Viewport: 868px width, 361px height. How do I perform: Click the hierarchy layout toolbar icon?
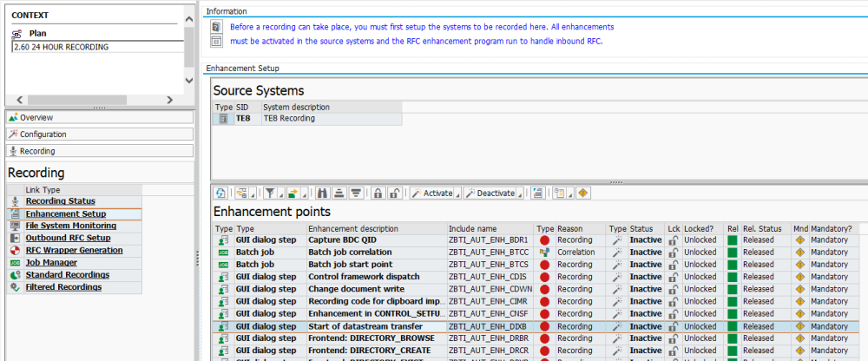[x=240, y=194]
